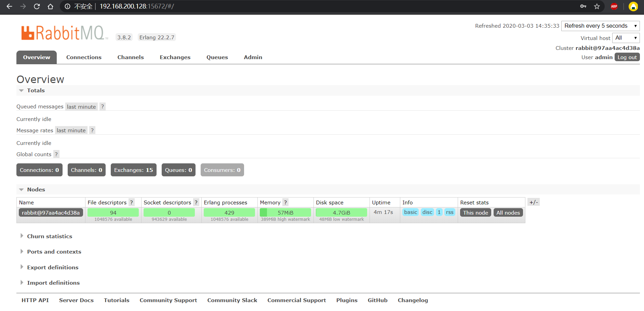Open the site info icon in address bar
Image resolution: width=644 pixels, height=311 pixels.
point(67,6)
